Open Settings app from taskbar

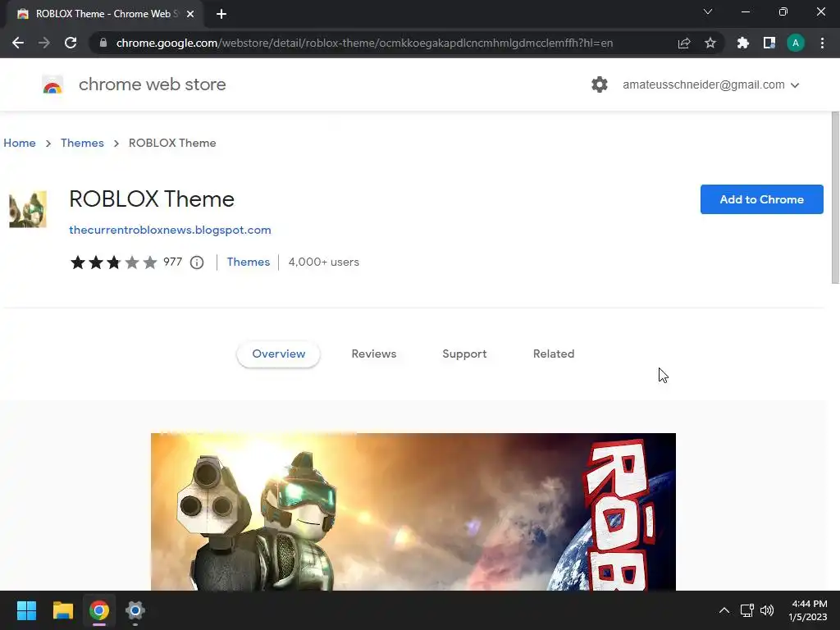tap(135, 610)
